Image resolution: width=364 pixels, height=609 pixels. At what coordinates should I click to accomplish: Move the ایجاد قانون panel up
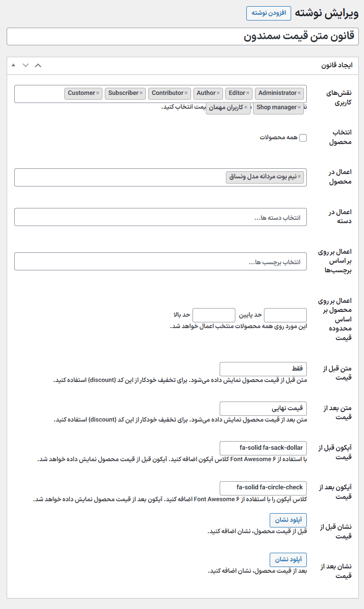[x=13, y=65]
